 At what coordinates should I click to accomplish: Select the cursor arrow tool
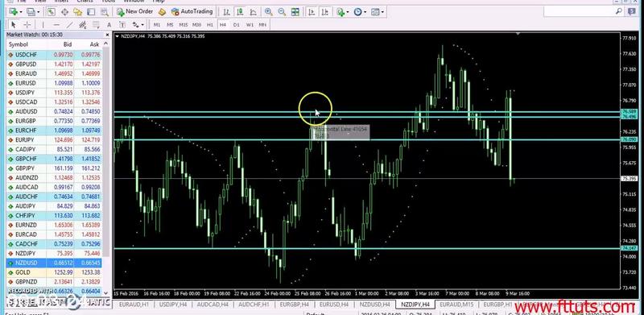click(13, 25)
